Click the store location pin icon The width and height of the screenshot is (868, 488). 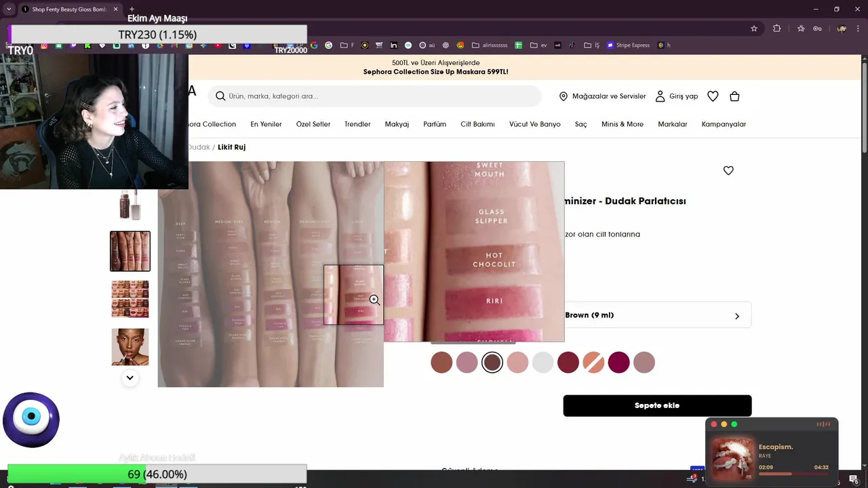[x=563, y=96]
